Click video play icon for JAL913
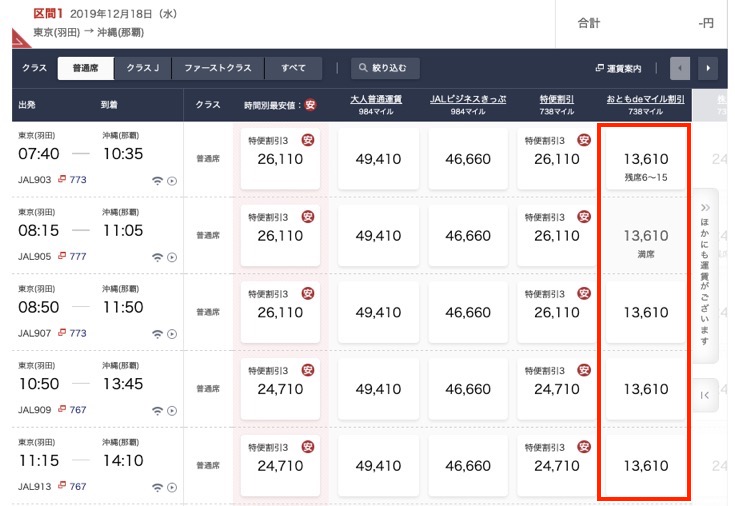 pos(172,488)
